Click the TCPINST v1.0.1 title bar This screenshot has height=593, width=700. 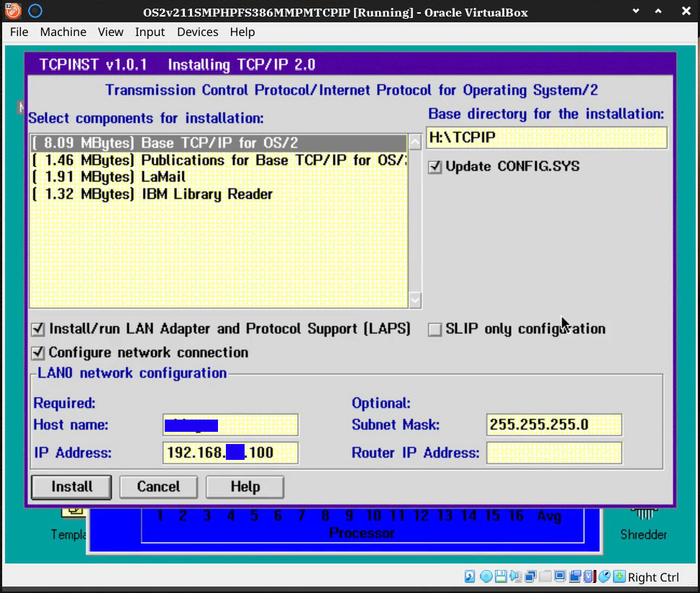pyautogui.click(x=350, y=65)
